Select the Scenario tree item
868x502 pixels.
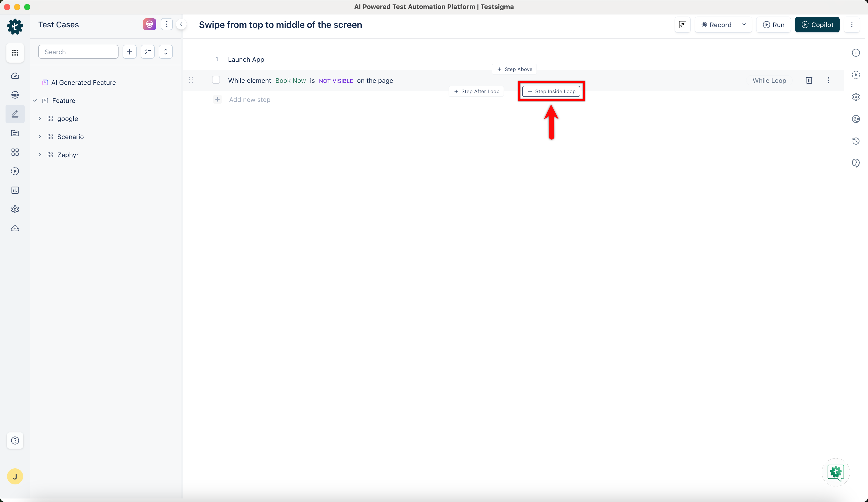(x=70, y=137)
